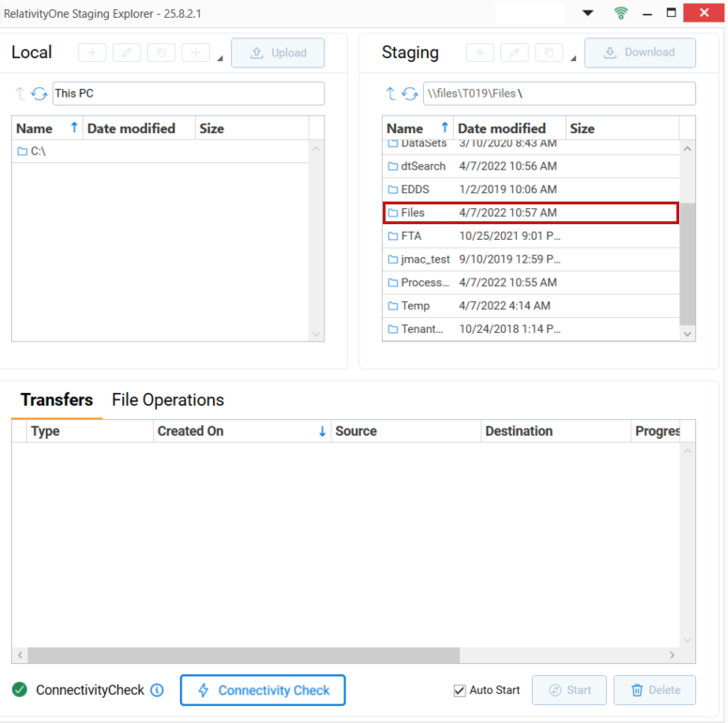Sort transfers by Created On column
This screenshot has height=723, width=728.
tap(242, 431)
